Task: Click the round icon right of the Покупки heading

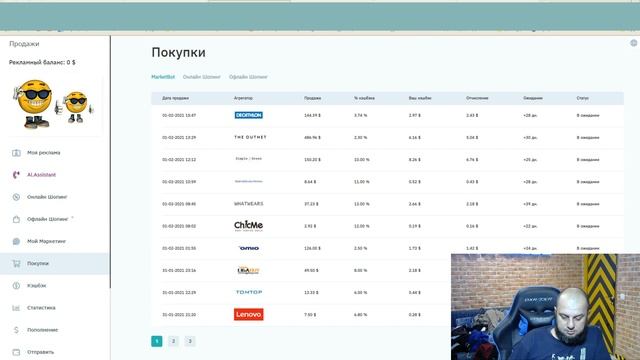Action: tap(634, 43)
